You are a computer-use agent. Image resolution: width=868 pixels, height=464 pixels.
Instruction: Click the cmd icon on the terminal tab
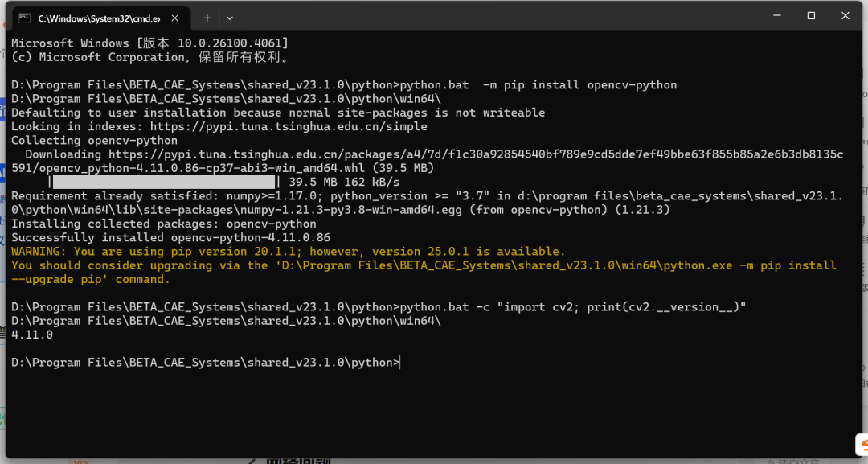[24, 18]
